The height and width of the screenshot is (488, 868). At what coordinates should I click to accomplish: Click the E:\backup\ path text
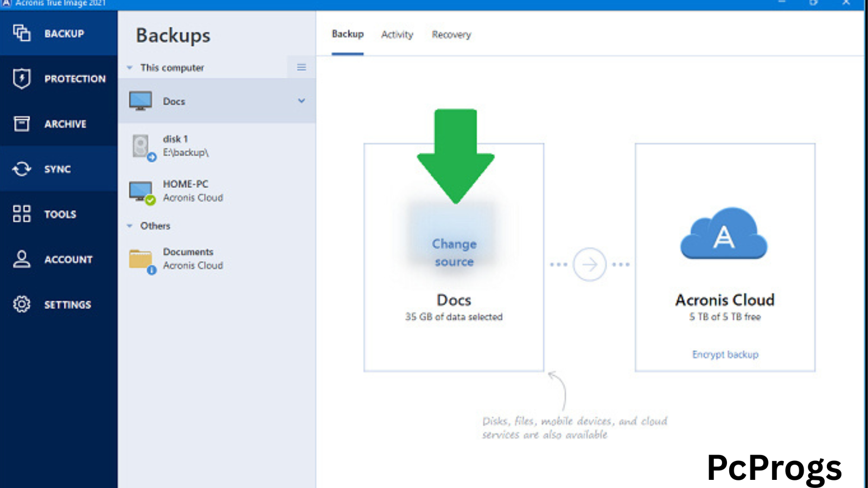coord(186,153)
